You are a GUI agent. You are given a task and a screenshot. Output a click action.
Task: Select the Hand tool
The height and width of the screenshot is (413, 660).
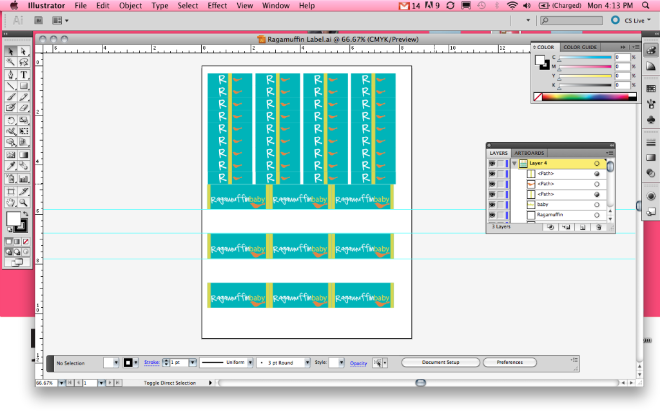(x=11, y=203)
